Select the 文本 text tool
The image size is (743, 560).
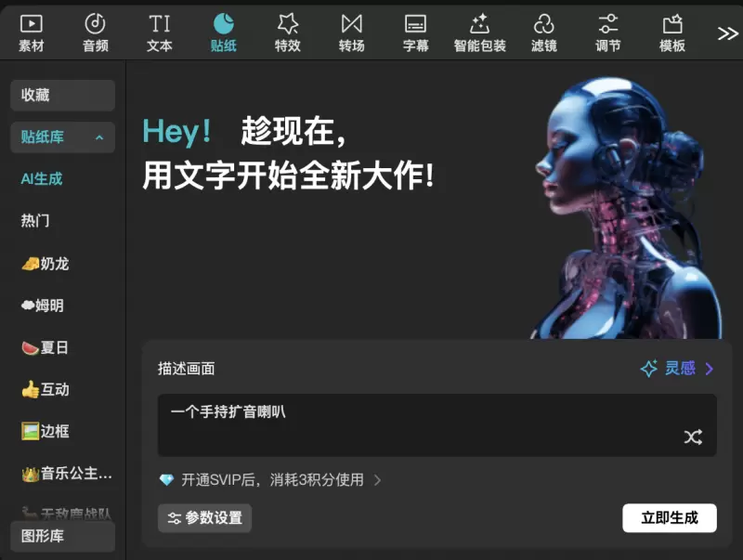pos(160,33)
